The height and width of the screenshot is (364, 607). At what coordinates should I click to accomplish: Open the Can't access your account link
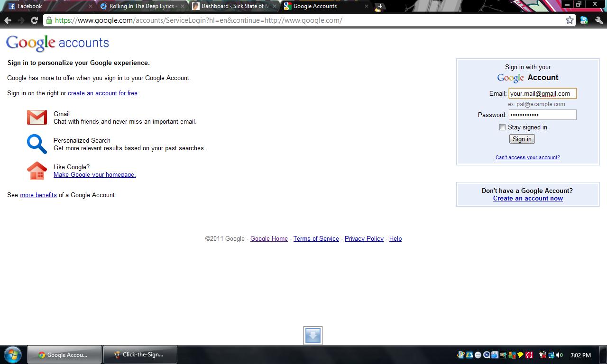tap(527, 157)
